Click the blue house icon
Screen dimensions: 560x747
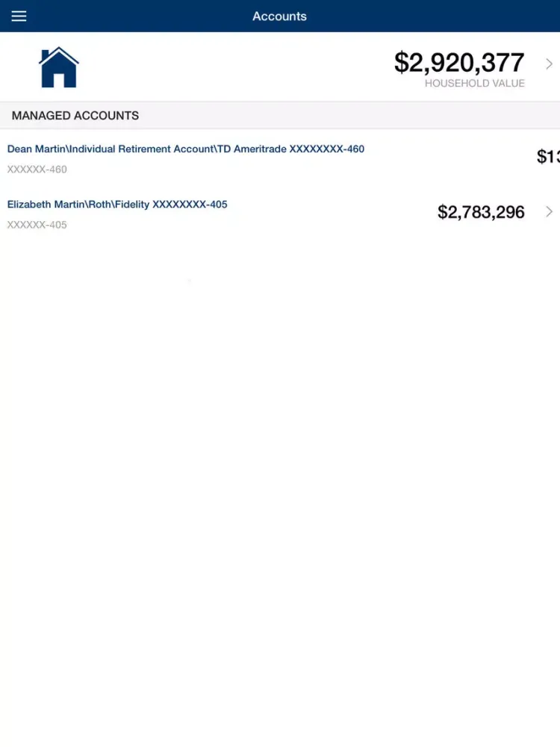[59, 67]
